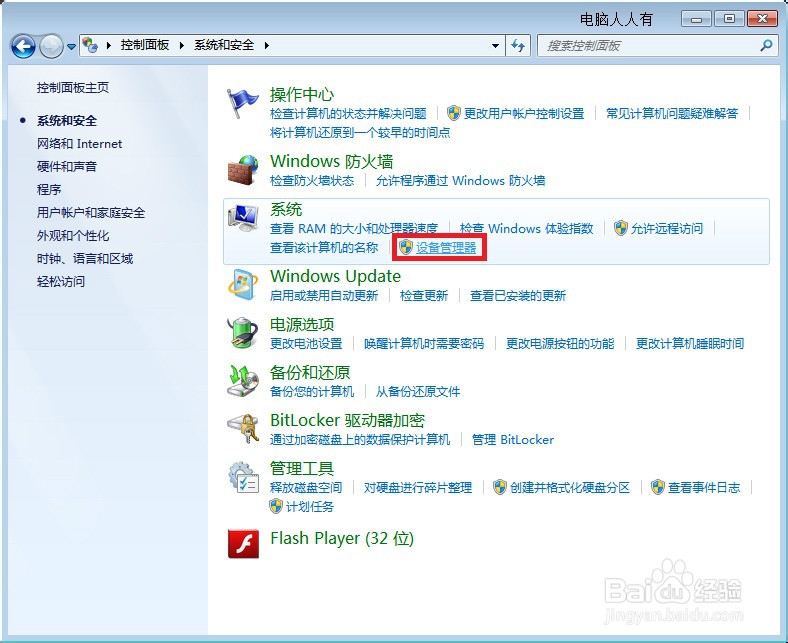Click the shield icon beside 允许远程访问

point(621,228)
